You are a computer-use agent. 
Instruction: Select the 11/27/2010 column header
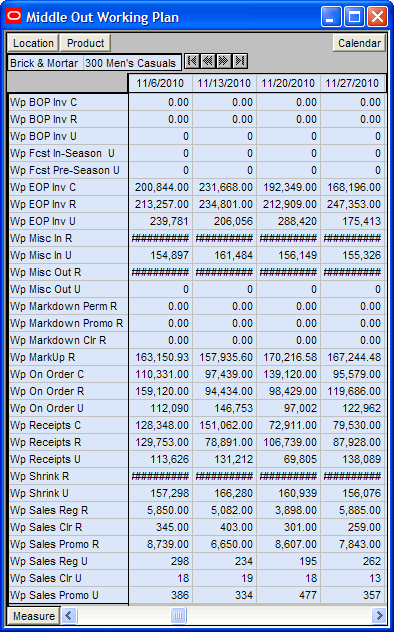coord(353,83)
